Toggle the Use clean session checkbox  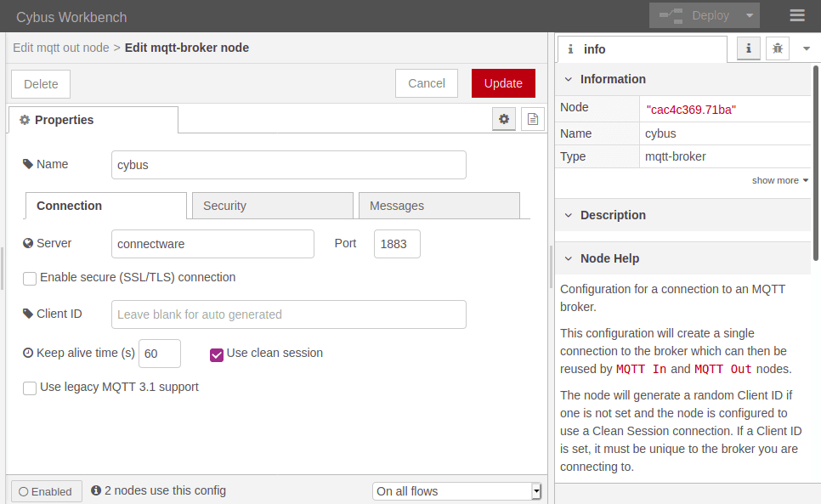click(217, 354)
